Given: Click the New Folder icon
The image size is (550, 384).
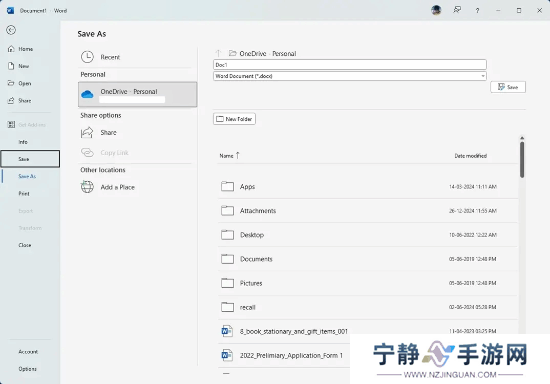Looking at the screenshot, I should click(220, 119).
